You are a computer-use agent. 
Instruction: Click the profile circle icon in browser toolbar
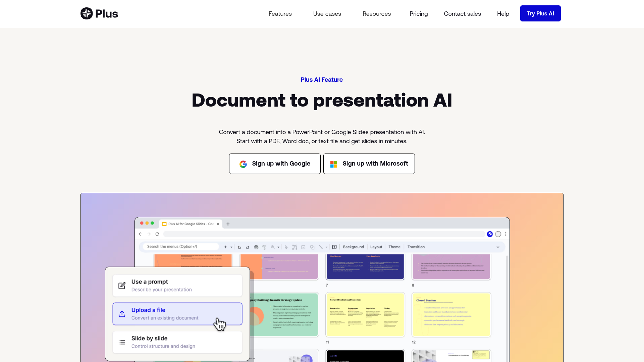[498, 234]
